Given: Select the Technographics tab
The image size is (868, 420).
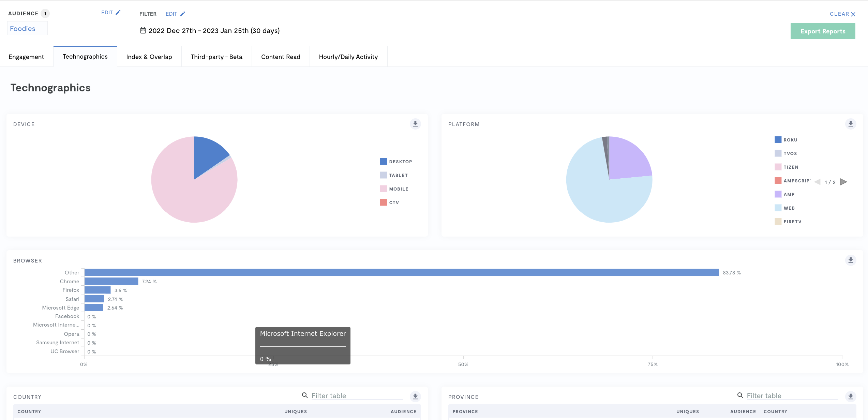Looking at the screenshot, I should pos(85,57).
